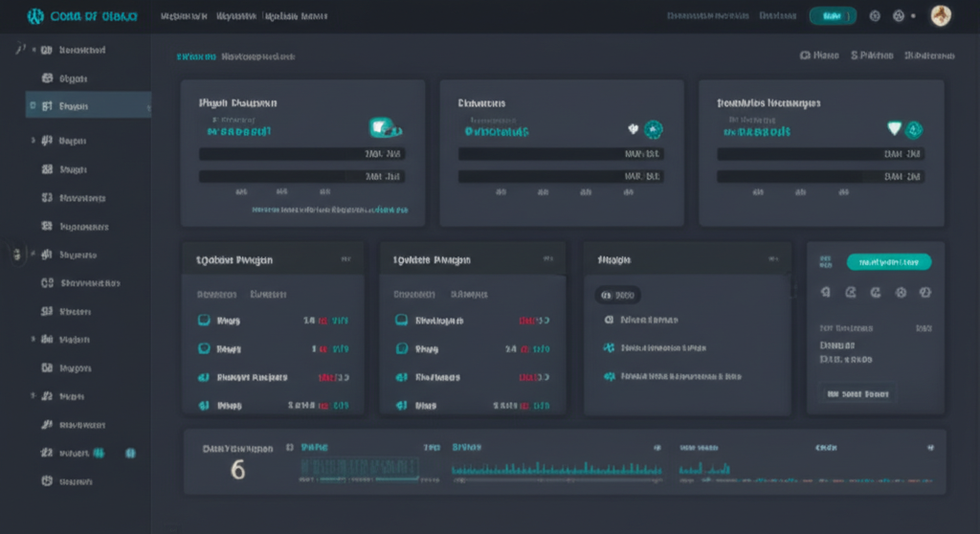Click the teal icon in the second list panel's third row
Screen dimensions: 980x534
click(x=401, y=377)
